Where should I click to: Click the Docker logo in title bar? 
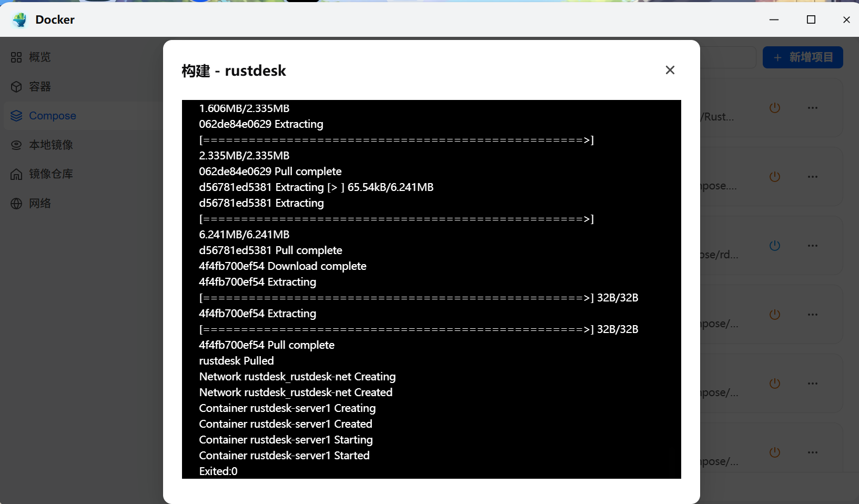coord(20,20)
